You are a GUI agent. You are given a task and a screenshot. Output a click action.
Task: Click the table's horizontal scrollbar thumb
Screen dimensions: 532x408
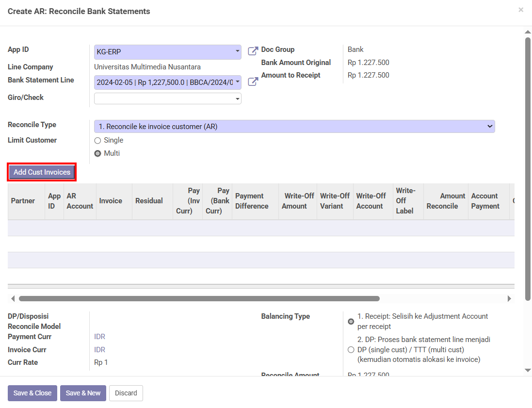click(199, 298)
